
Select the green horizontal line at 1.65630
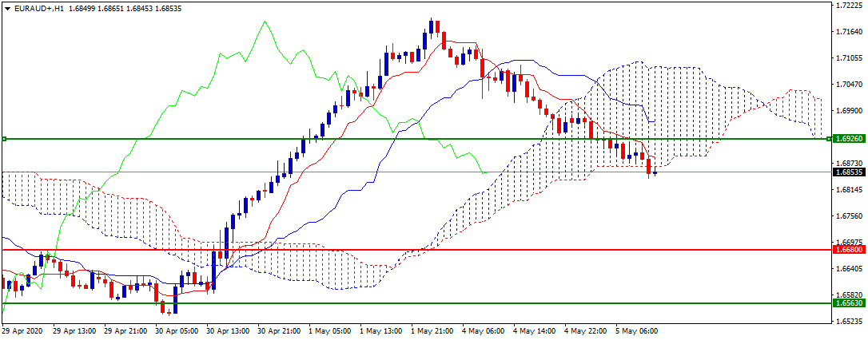click(415, 303)
